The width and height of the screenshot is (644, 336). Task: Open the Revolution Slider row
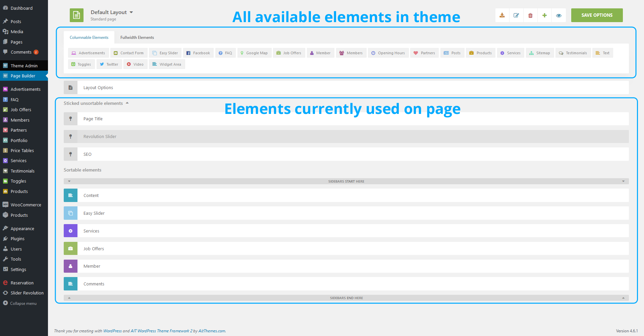(x=346, y=136)
